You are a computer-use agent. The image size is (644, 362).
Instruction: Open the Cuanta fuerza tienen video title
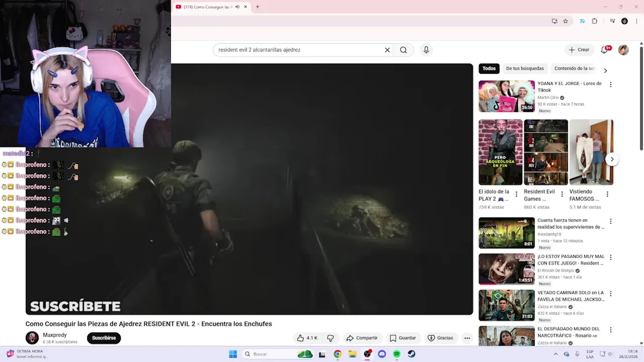571,224
